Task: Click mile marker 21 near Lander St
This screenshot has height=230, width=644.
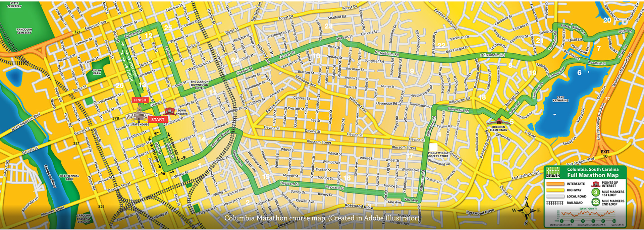Action: 540,41
